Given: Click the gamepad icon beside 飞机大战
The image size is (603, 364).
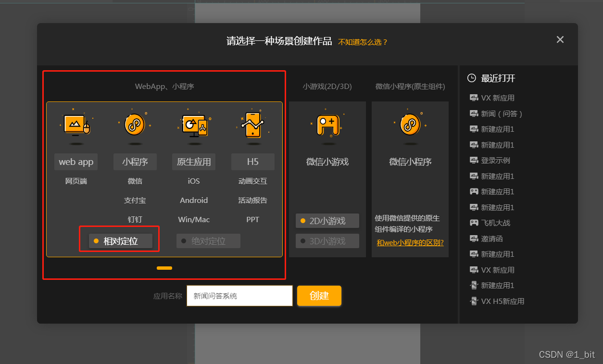Looking at the screenshot, I should [474, 223].
